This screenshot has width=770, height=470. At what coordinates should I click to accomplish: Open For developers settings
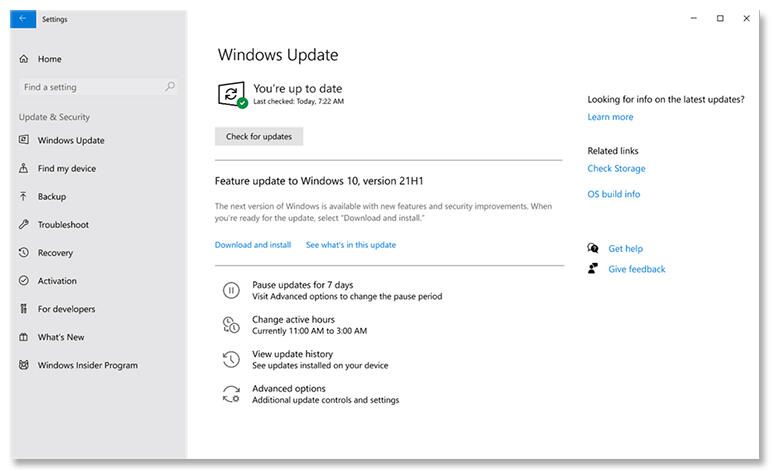point(66,309)
